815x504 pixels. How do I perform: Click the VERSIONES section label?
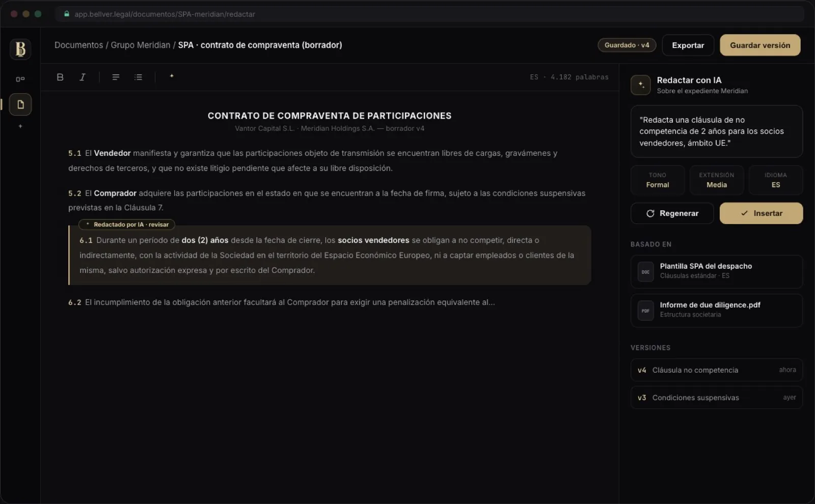[x=650, y=348]
